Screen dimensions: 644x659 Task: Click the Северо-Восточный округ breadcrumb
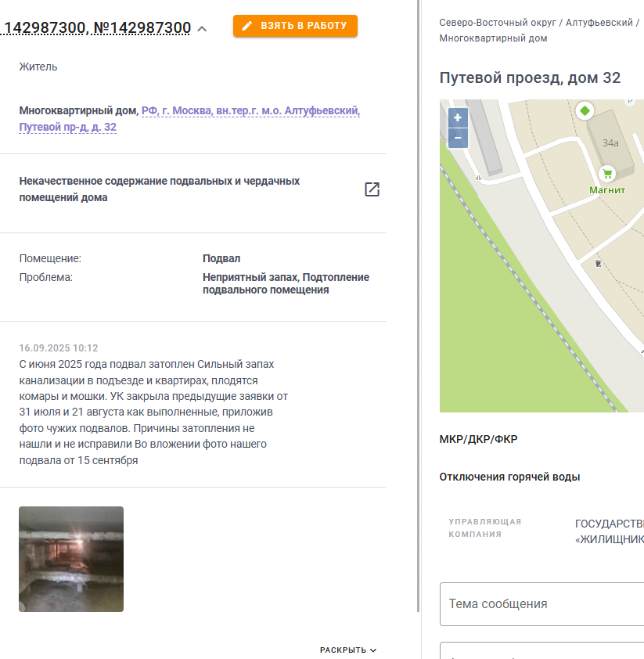click(498, 23)
